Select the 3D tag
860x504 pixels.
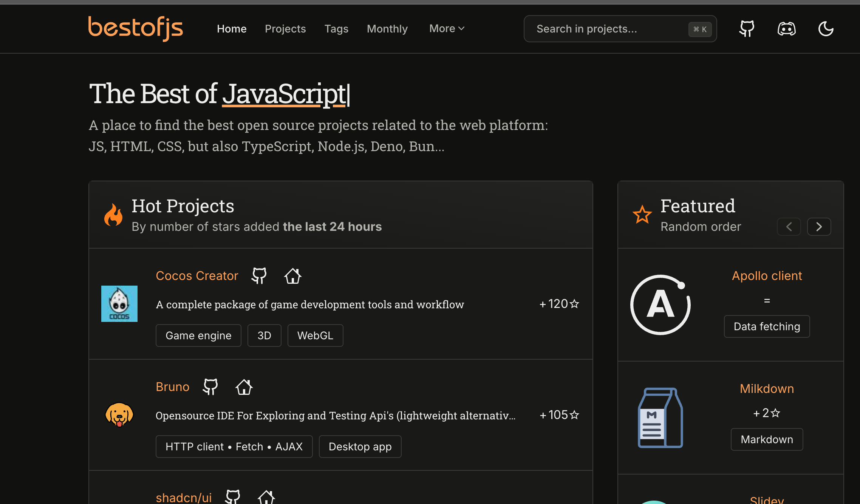point(264,335)
